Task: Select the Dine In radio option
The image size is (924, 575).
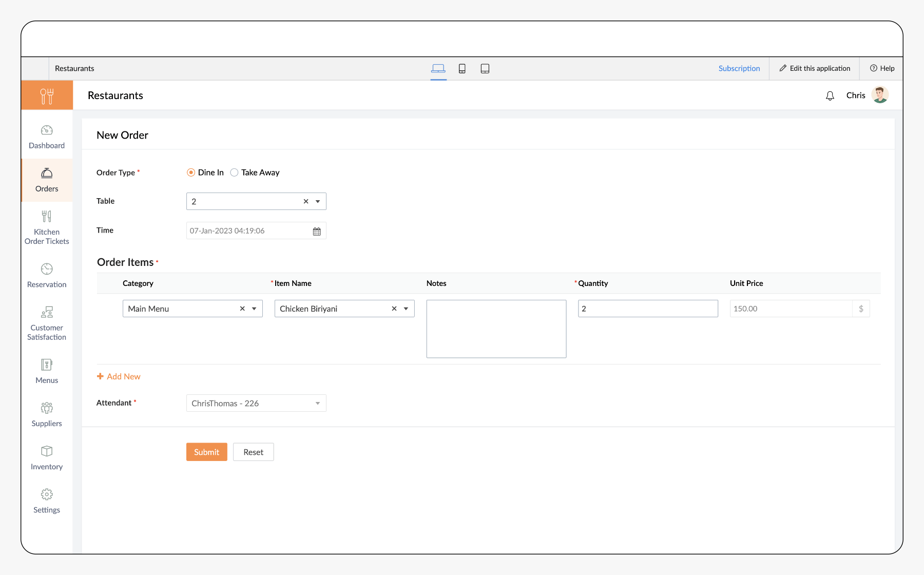Action: tap(191, 172)
